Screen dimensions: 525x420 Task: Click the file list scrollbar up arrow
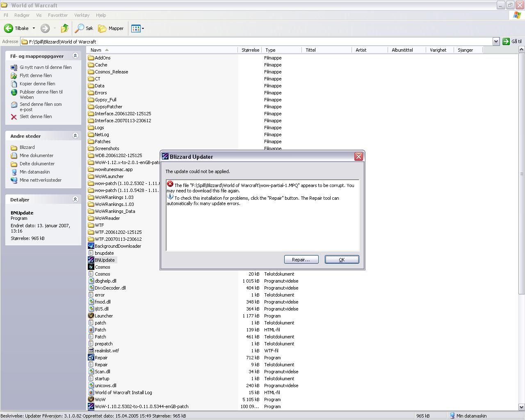521,50
